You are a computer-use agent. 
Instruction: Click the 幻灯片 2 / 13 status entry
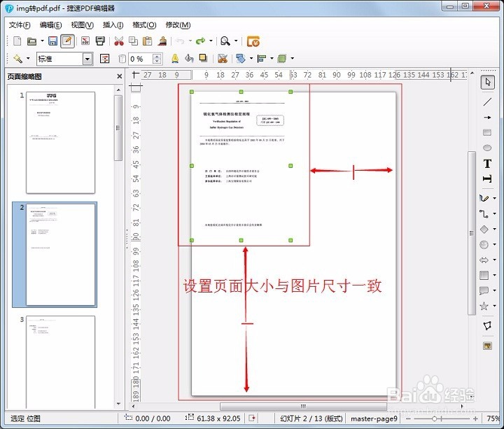coord(311,419)
